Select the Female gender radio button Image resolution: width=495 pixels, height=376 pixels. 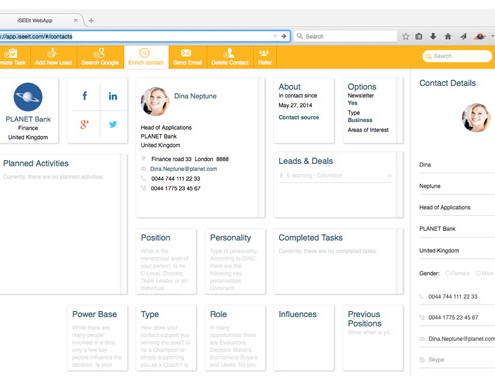(x=448, y=273)
